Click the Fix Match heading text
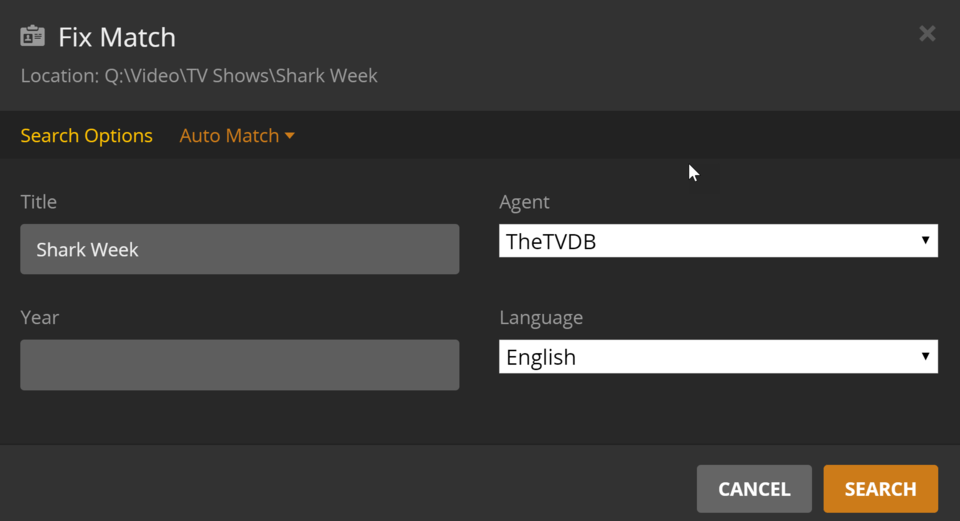 (x=117, y=38)
